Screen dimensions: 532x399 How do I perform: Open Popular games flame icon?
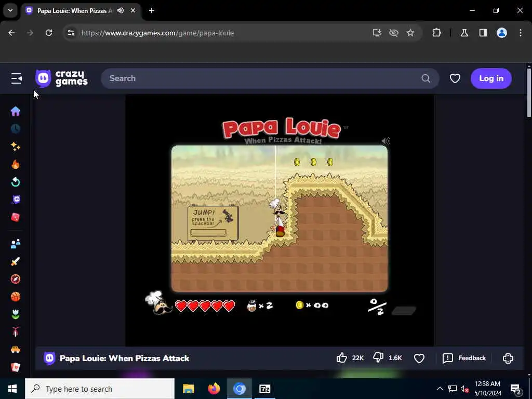click(15, 165)
